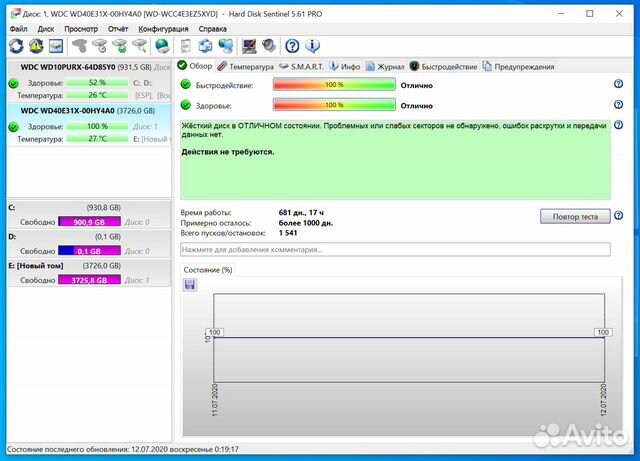
Task: Select disk WDC WD40E31X-00HY4A0 in list
Action: pyautogui.click(x=89, y=125)
